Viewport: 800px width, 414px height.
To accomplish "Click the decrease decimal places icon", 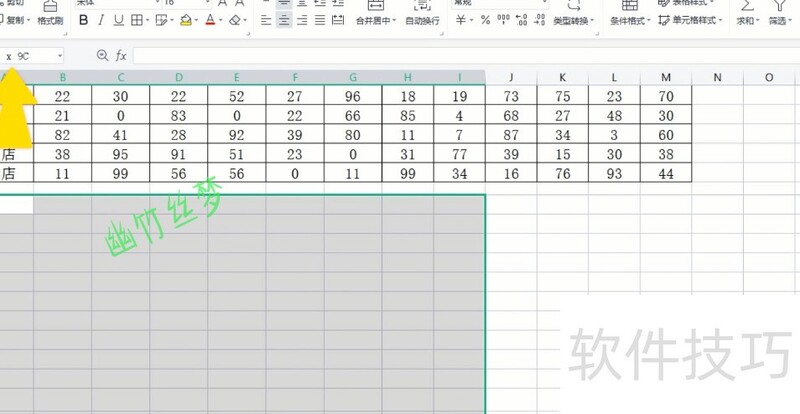I will [x=539, y=20].
